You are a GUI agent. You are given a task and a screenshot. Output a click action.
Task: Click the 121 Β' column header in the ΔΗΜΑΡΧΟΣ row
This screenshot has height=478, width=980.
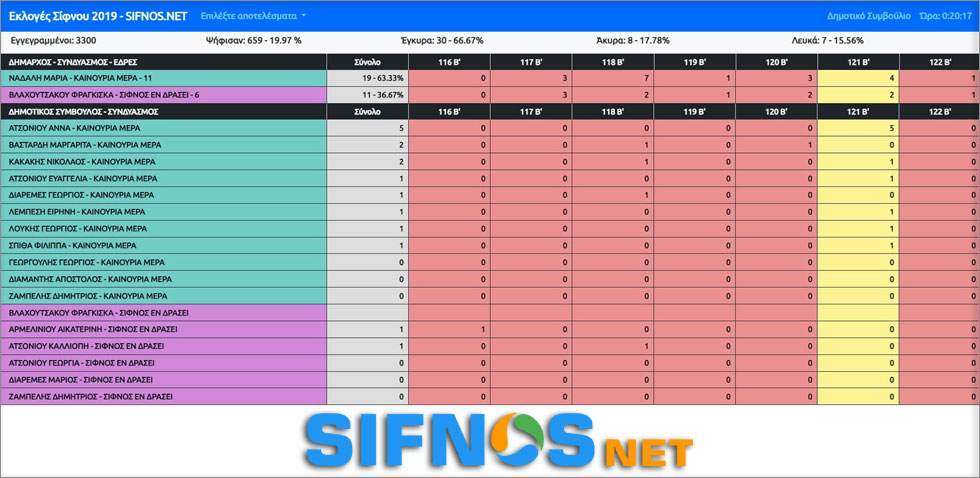click(857, 62)
